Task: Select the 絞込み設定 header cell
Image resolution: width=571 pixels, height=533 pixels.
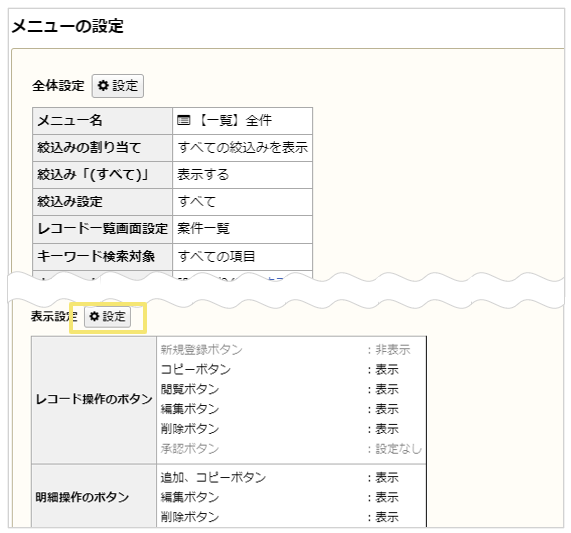Action: [x=102, y=202]
